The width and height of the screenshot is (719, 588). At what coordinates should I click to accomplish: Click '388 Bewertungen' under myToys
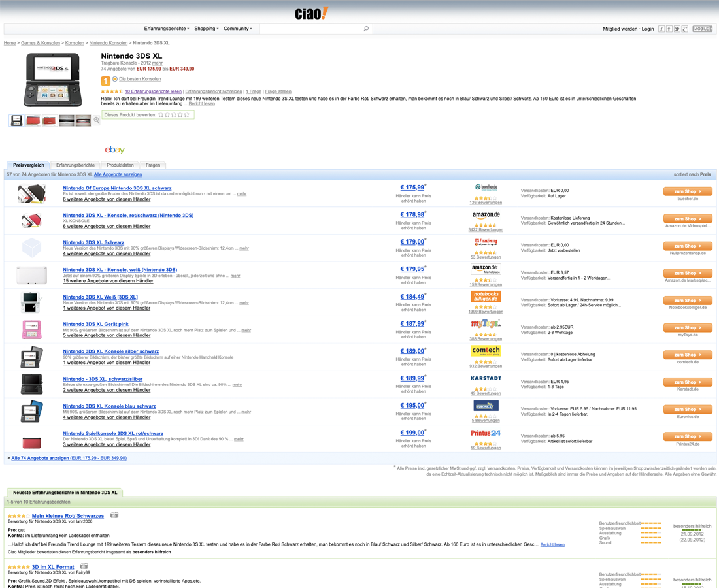coord(486,339)
